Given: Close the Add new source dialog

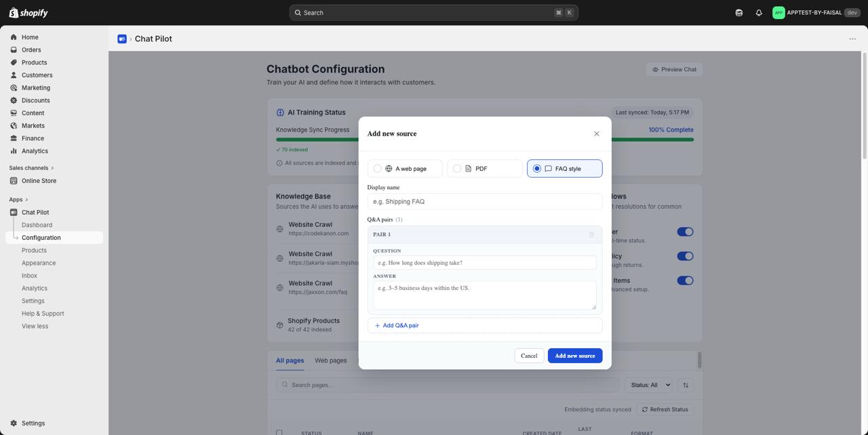Looking at the screenshot, I should 597,133.
